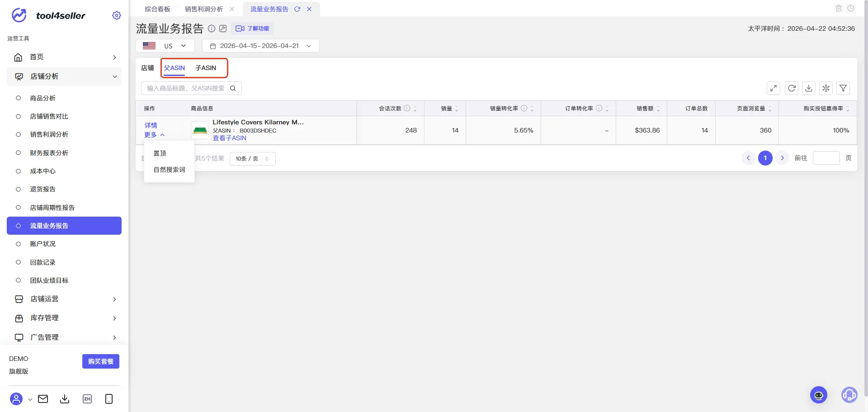Close the 流量业务报告 tab
Image resolution: width=868 pixels, height=412 pixels.
[x=309, y=9]
